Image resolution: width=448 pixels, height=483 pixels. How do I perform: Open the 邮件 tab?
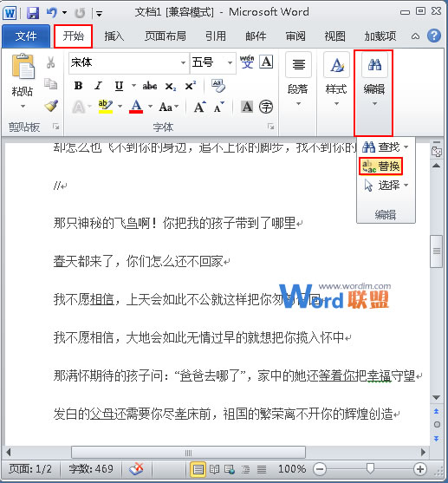(256, 36)
